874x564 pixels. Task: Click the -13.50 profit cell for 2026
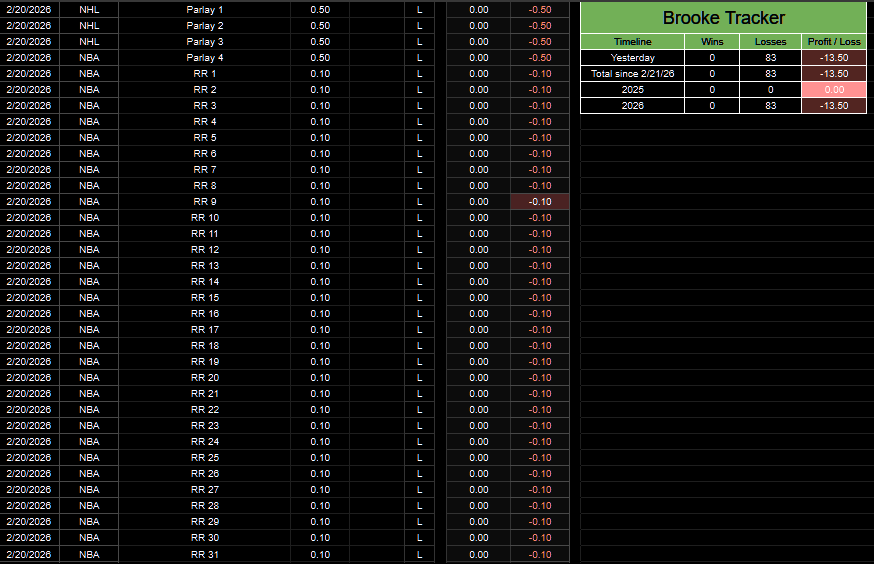tap(834, 106)
